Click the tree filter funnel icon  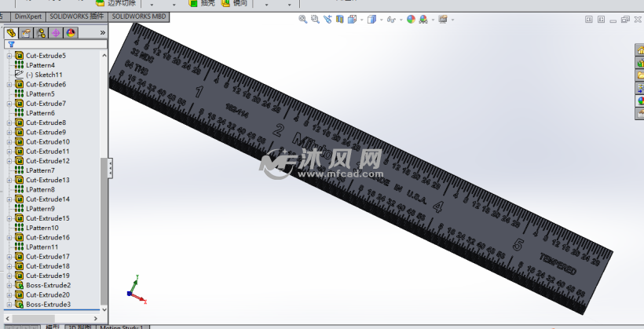(x=12, y=44)
